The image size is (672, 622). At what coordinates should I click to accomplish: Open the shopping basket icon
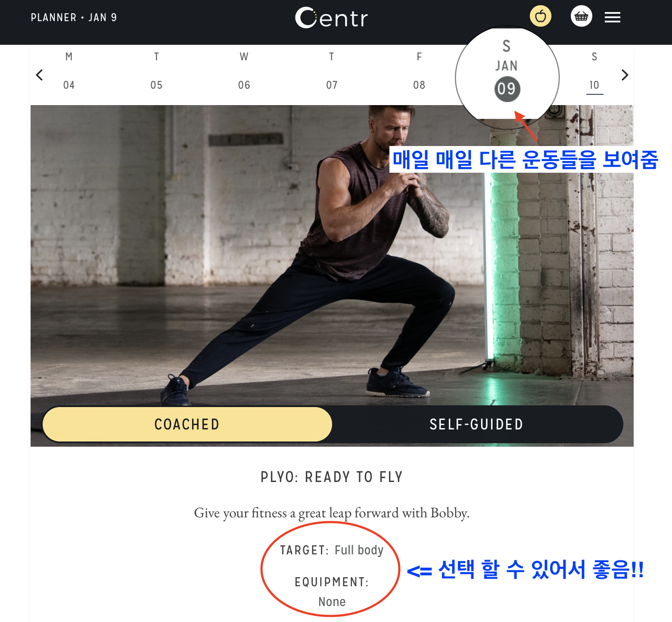[582, 16]
